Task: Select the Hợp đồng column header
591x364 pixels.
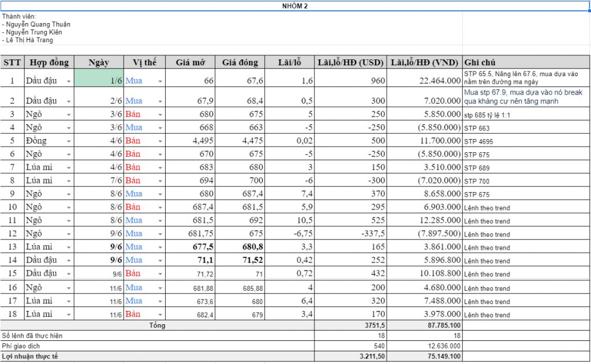Action: pyautogui.click(x=49, y=62)
